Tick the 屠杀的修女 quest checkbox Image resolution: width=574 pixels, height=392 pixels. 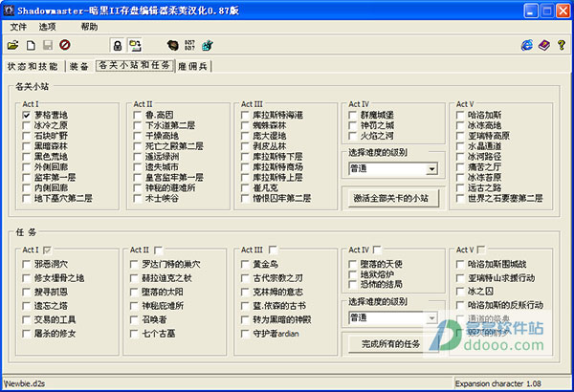click(x=27, y=334)
